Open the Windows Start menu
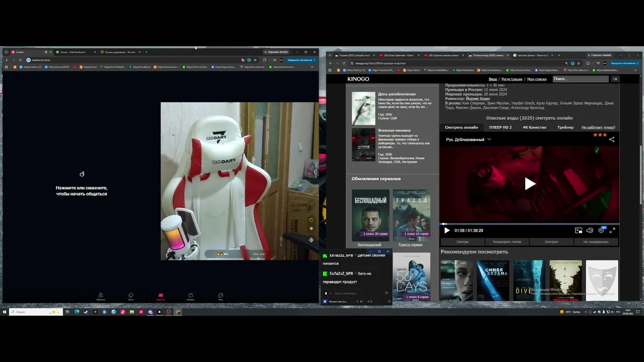 point(5,312)
